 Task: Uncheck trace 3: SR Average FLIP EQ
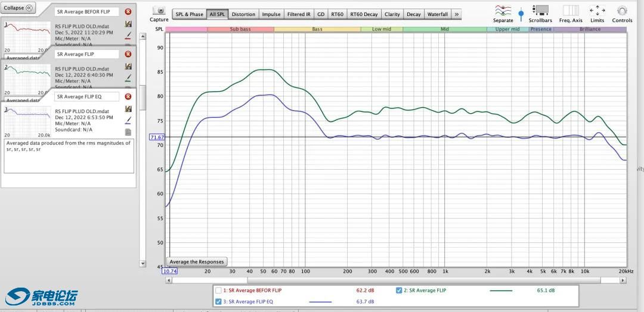pos(218,301)
